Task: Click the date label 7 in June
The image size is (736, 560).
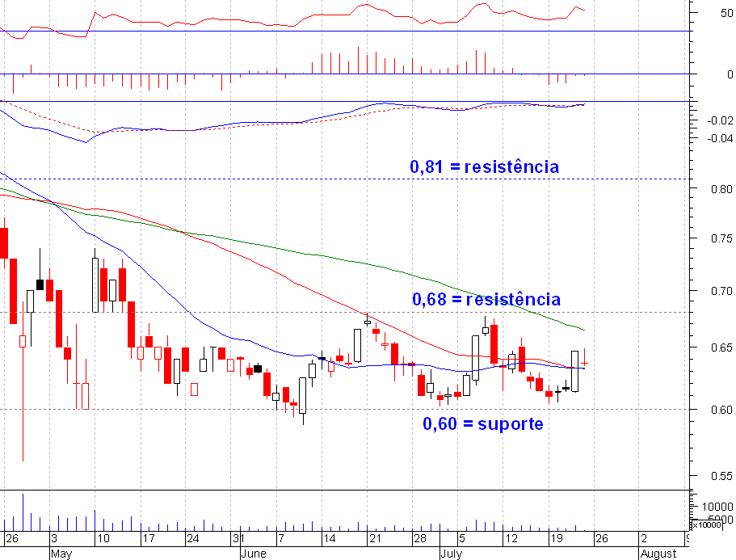Action: click(280, 538)
